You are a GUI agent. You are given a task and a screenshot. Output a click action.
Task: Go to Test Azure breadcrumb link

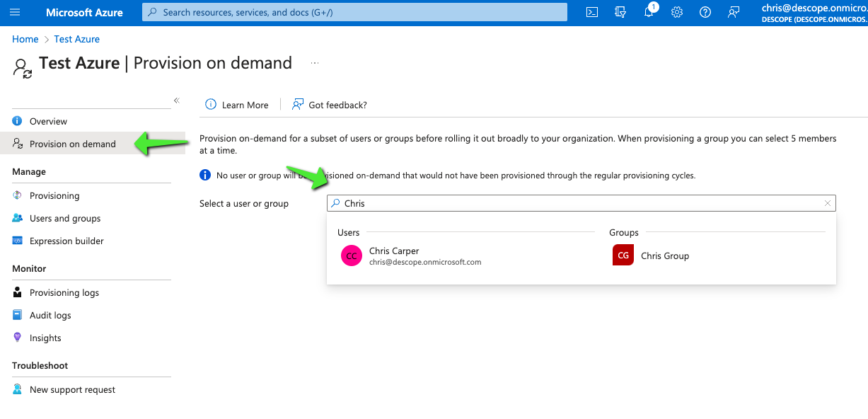(x=77, y=39)
